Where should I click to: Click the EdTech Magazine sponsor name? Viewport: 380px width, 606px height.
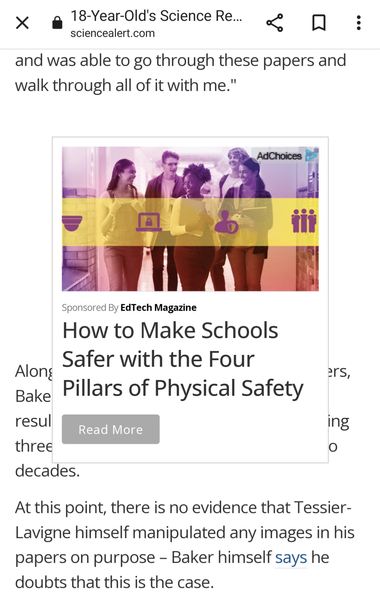click(x=158, y=308)
